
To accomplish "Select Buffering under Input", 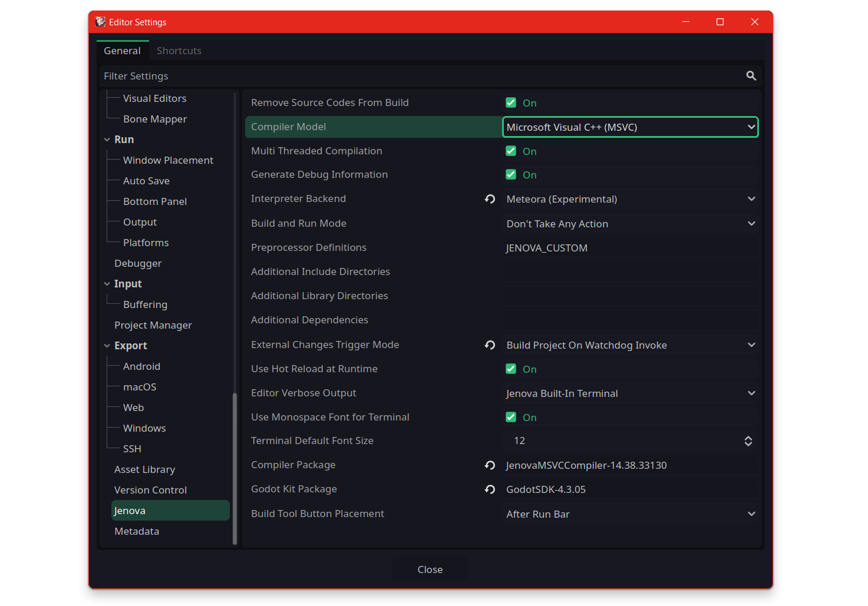I will click(x=145, y=304).
